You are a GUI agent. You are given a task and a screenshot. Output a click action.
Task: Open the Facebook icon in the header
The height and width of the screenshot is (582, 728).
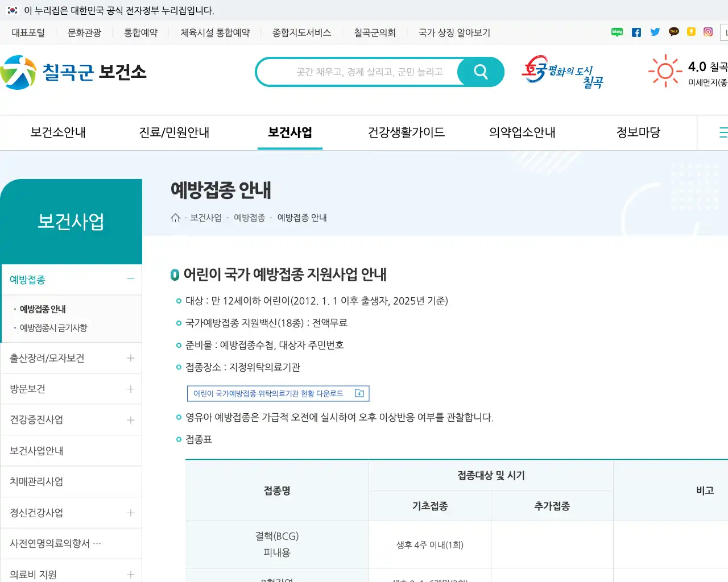coord(636,32)
